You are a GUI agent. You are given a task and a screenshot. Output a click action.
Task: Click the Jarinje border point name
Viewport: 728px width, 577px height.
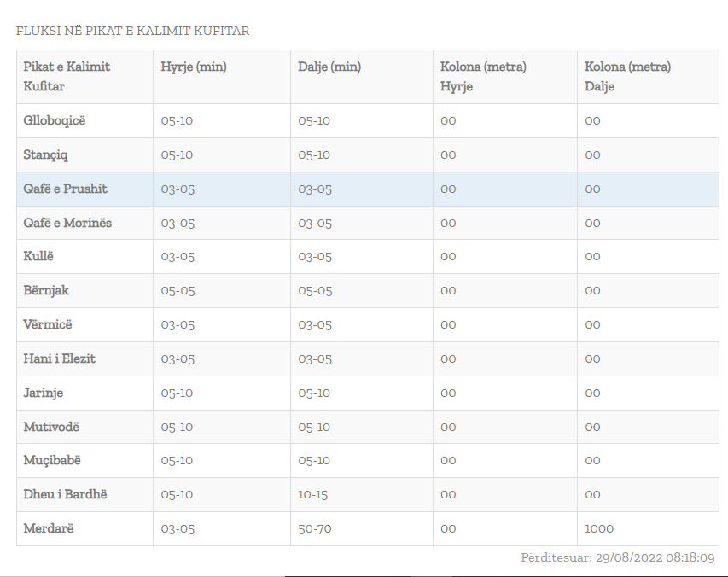click(x=44, y=393)
